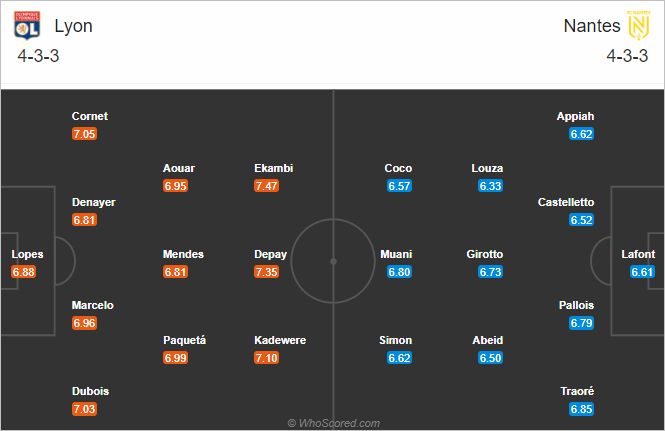
Task: Click Muani's player name
Action: [x=396, y=254]
